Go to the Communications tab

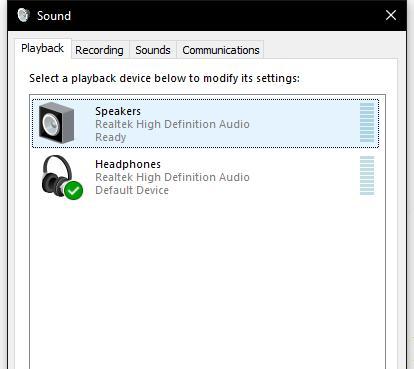(x=221, y=50)
